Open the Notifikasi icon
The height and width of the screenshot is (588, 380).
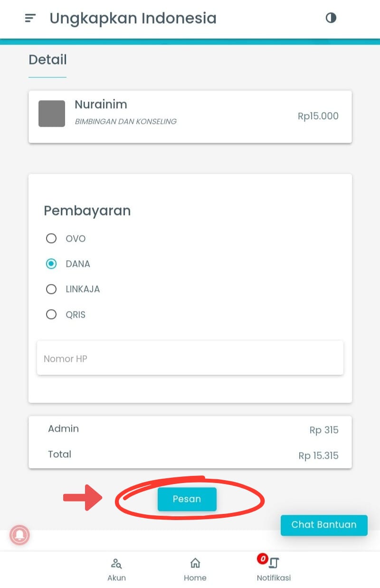coord(274,564)
